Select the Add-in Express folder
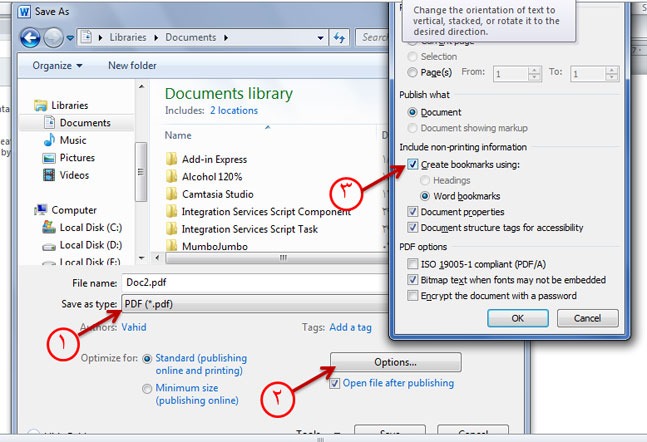Screen dimensions: 647x442 [x=215, y=160]
